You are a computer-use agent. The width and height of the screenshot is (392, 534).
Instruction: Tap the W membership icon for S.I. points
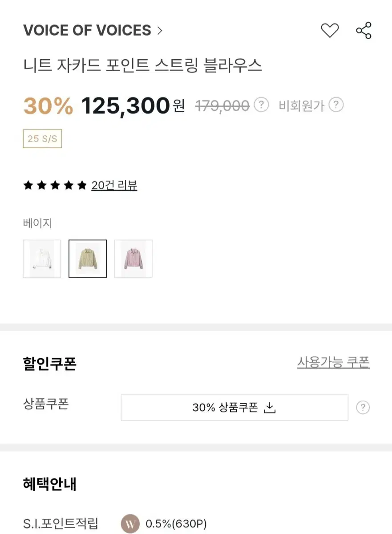coord(130,524)
